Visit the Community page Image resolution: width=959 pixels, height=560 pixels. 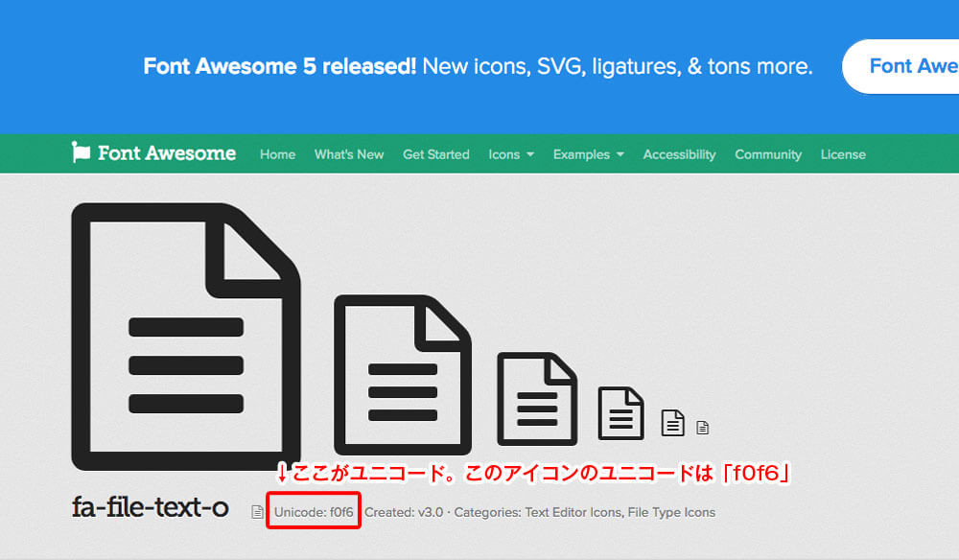click(768, 154)
